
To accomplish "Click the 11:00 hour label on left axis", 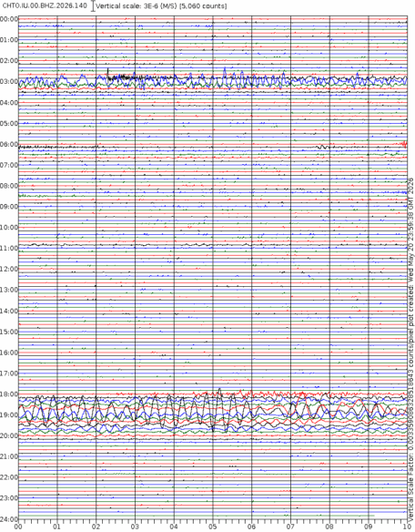I will (9, 249).
